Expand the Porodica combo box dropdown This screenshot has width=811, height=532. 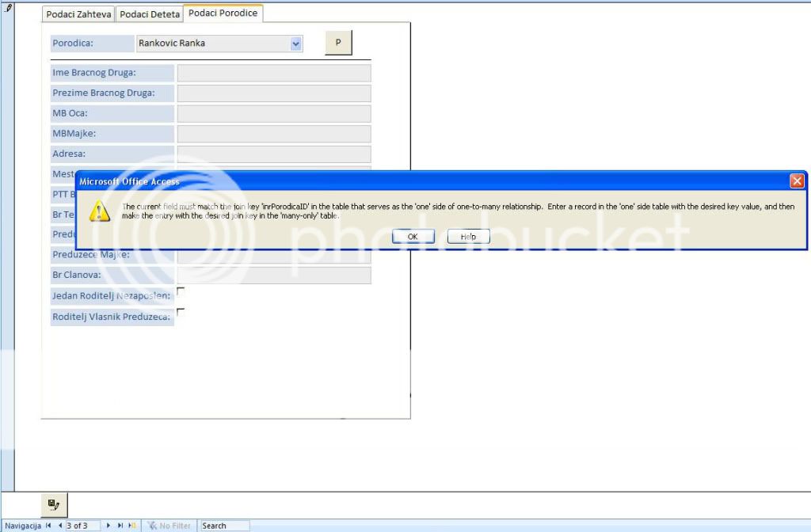click(x=296, y=44)
